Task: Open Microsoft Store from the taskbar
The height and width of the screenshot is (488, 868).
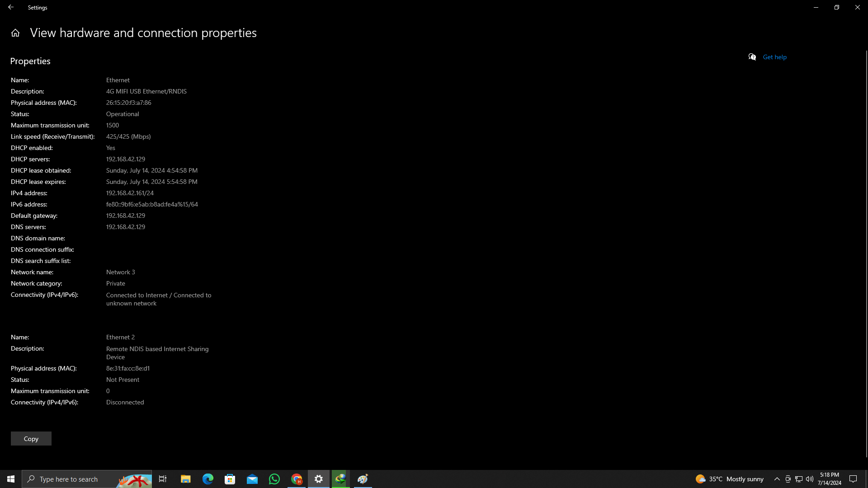Action: (230, 479)
